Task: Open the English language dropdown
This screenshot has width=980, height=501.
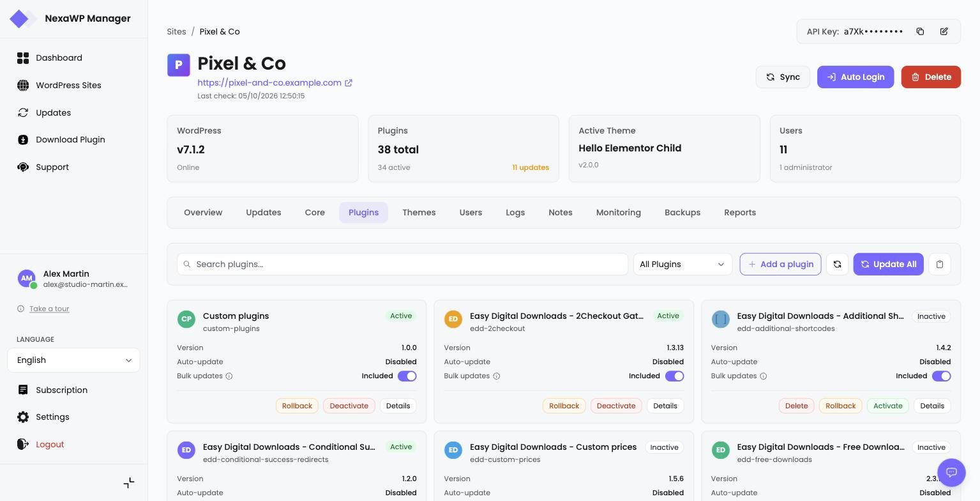Action: coord(73,360)
